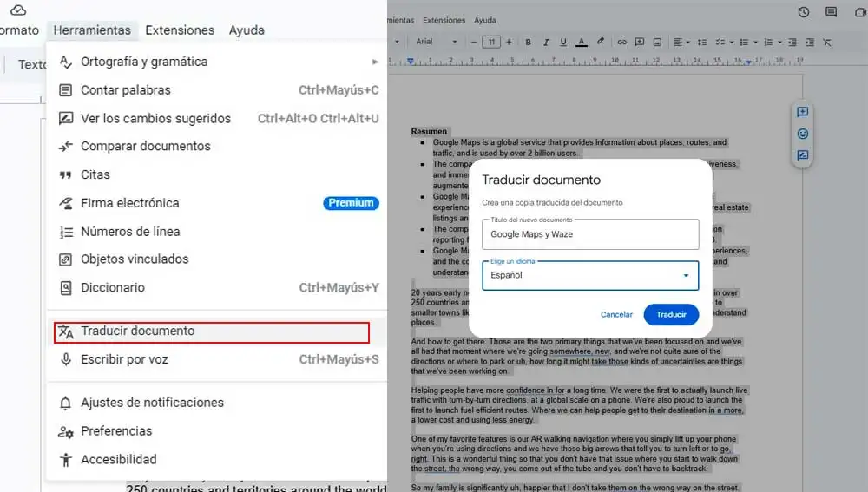
Task: Open the Herramientas menu
Action: click(x=92, y=30)
